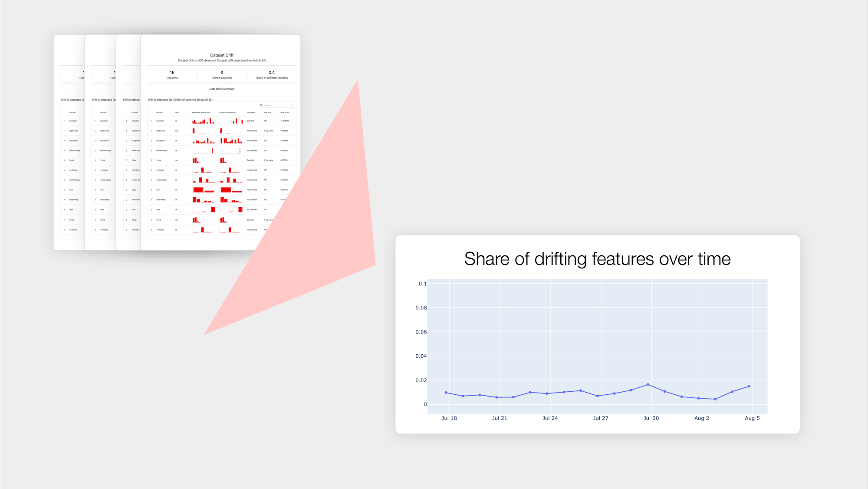Viewport: 868px width, 489px height.
Task: Expand the workclass column row
Action: [x=151, y=170]
